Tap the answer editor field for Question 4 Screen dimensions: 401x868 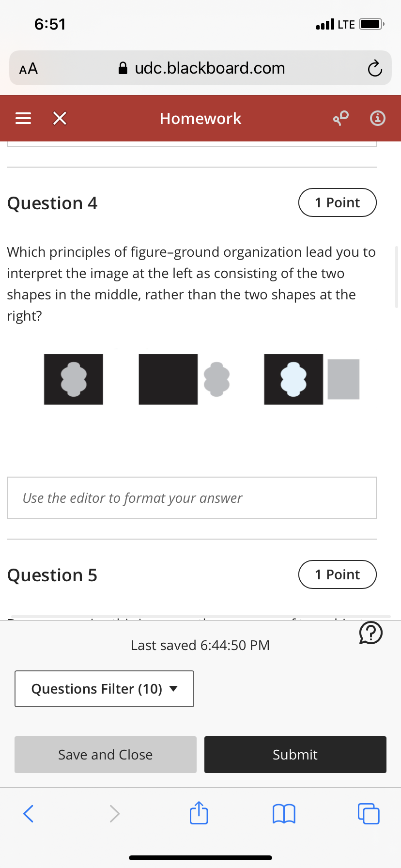pyautogui.click(x=192, y=497)
